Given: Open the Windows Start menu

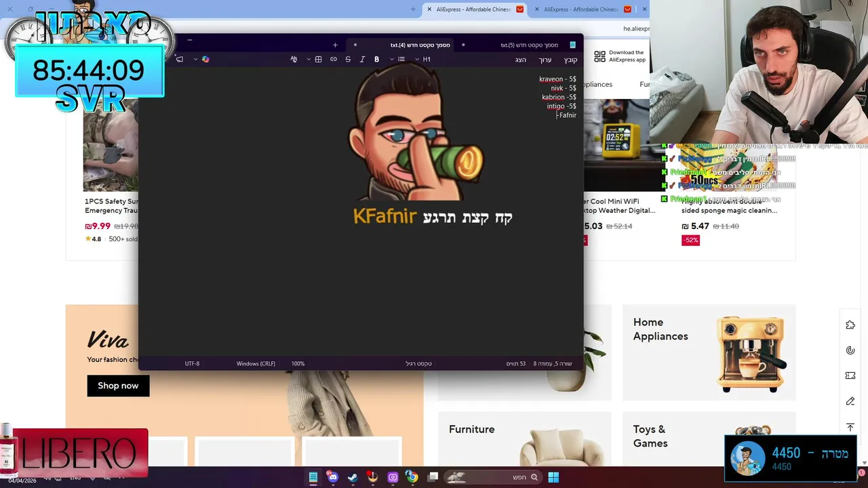Looking at the screenshot, I should pyautogui.click(x=553, y=477).
